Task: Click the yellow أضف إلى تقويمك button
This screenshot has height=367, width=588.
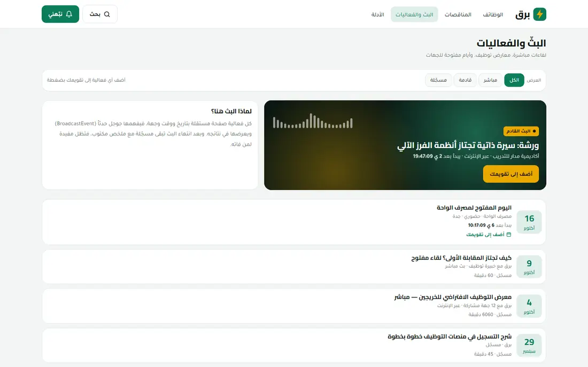Action: [510, 174]
